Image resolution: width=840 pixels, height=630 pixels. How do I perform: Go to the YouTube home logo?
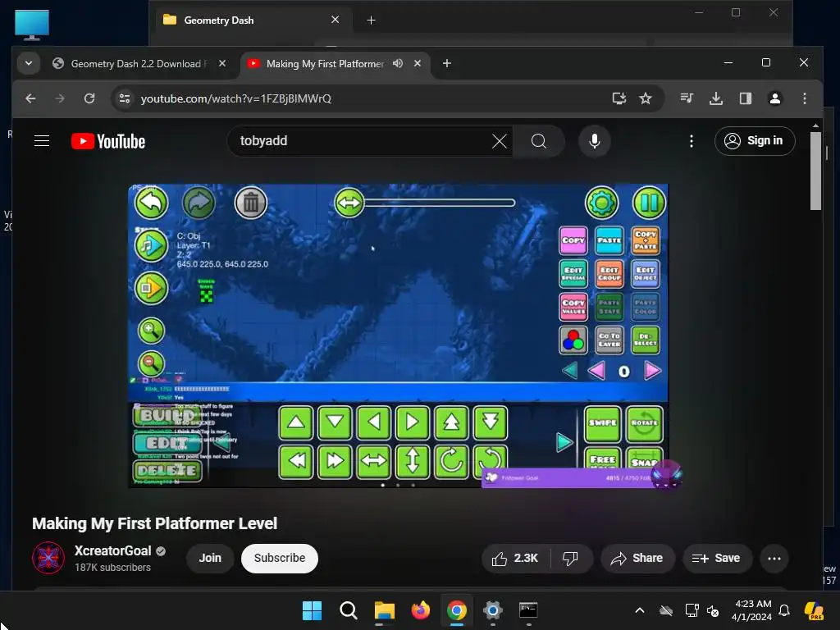point(108,141)
